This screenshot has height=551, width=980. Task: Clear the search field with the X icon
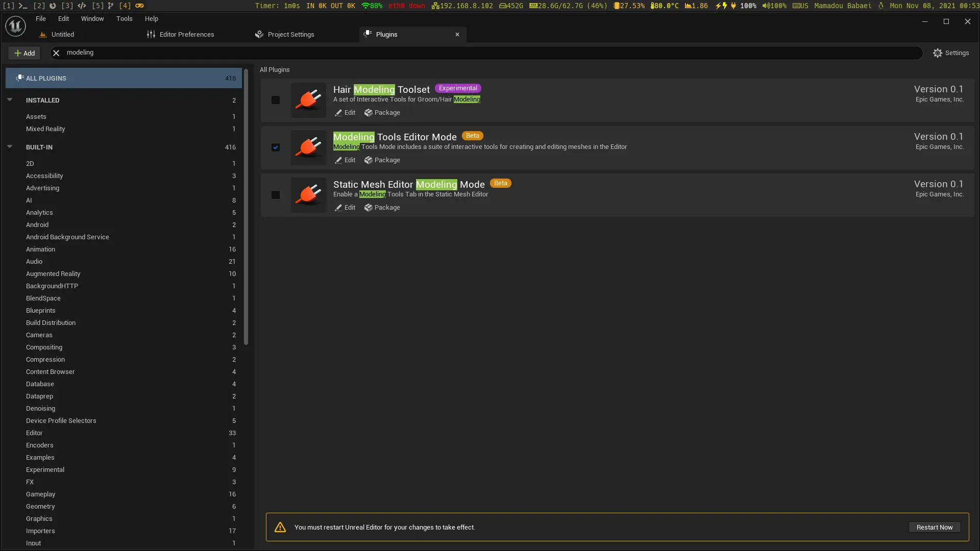click(56, 53)
